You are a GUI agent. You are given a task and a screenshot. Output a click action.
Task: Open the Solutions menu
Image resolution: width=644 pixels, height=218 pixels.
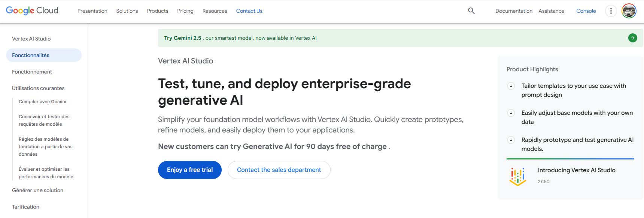tap(127, 11)
